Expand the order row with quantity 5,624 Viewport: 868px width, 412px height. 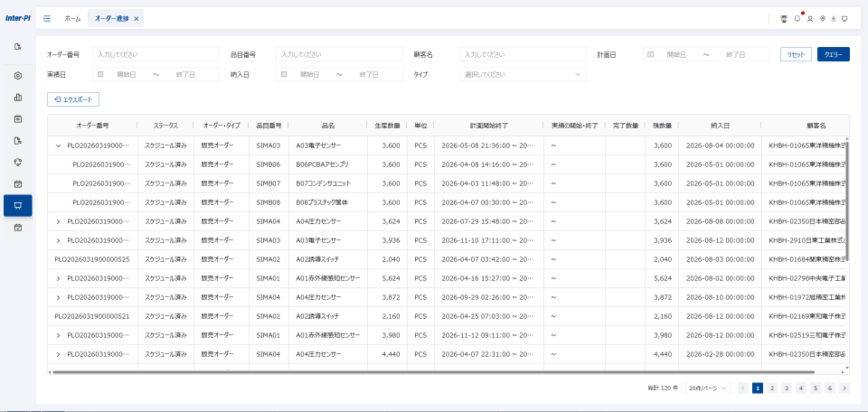[58, 278]
